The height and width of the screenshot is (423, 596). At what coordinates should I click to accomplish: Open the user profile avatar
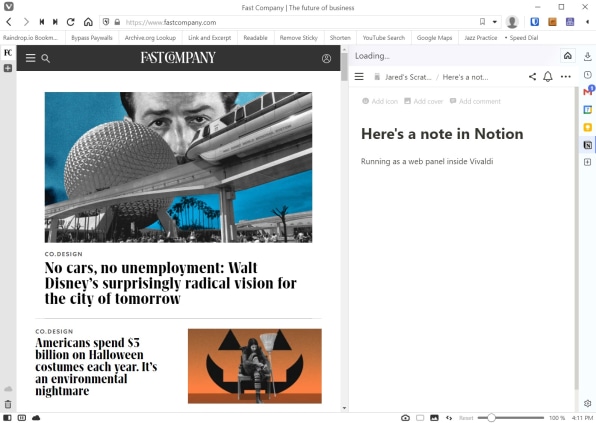coord(512,22)
